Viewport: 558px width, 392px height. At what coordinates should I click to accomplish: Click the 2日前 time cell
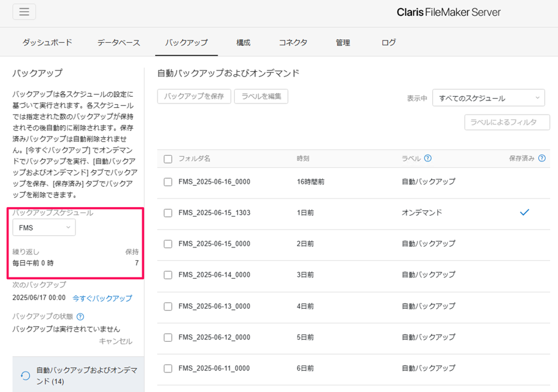point(305,243)
